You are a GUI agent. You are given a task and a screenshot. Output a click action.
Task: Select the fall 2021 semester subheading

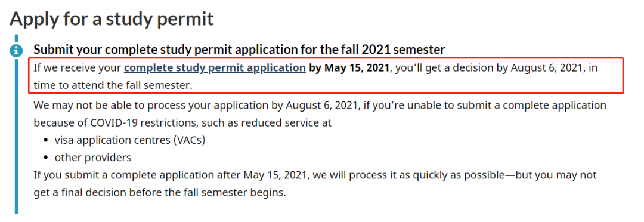point(239,50)
